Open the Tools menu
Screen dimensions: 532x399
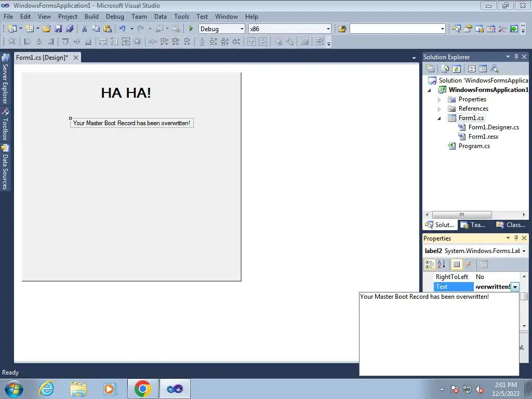tap(181, 16)
